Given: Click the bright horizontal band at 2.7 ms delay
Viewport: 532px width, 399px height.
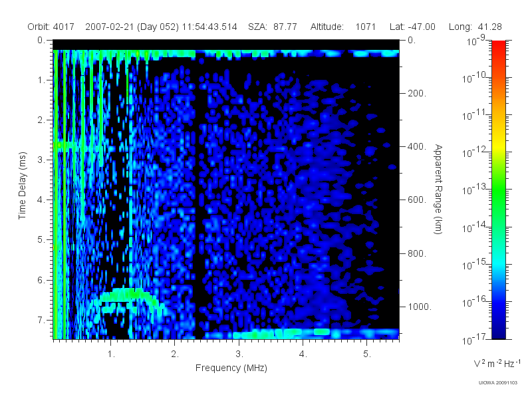Looking at the screenshot, I should point(78,146).
